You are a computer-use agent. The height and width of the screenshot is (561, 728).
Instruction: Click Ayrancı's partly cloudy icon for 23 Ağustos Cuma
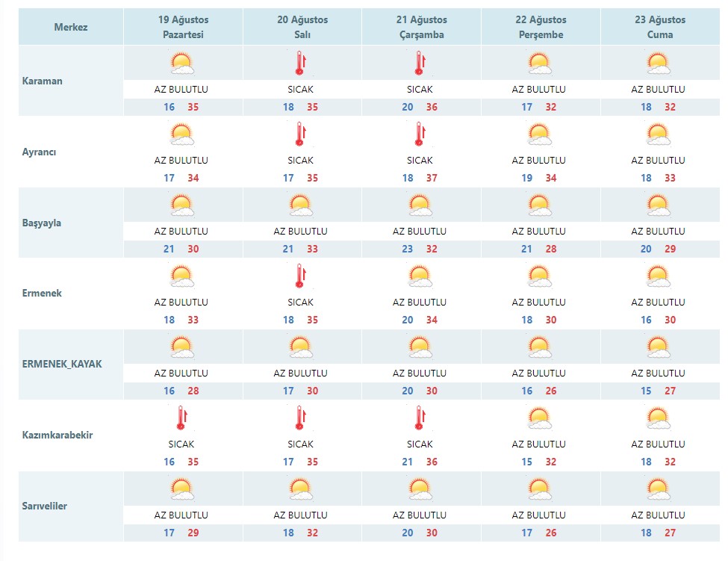click(659, 134)
